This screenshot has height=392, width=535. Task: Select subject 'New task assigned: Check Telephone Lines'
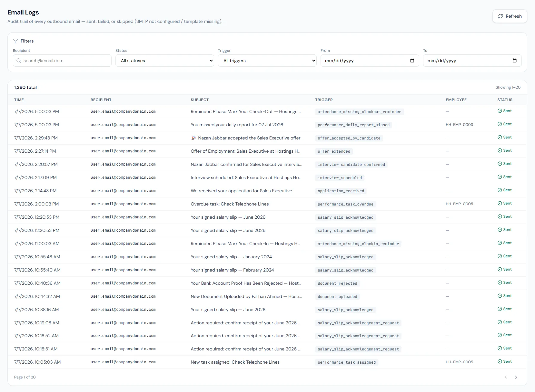235,362
